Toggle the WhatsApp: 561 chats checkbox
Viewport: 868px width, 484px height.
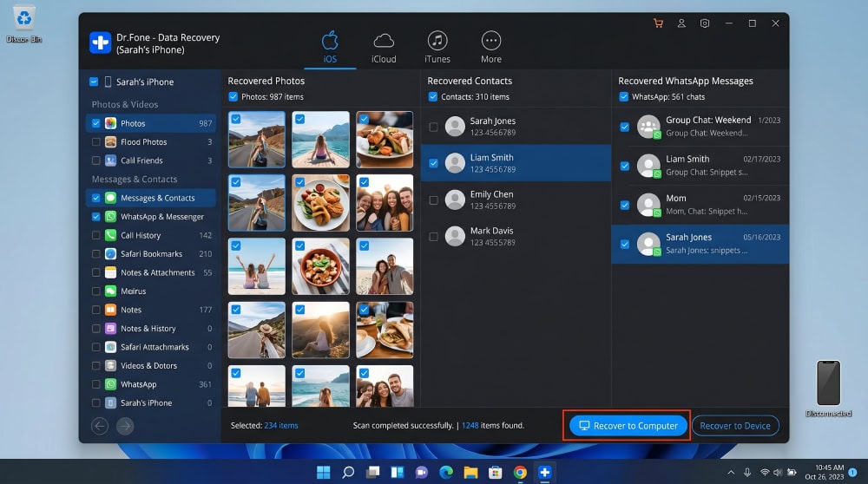point(624,97)
